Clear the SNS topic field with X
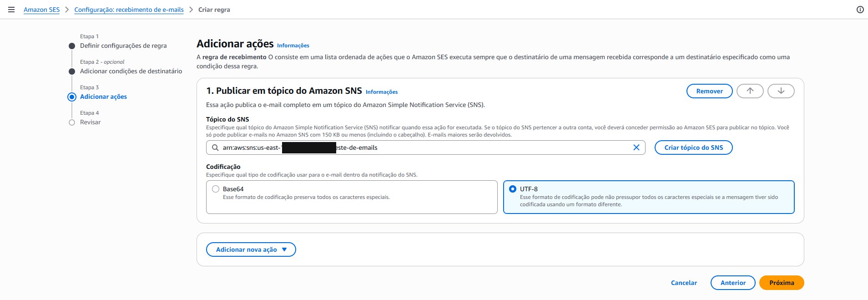This screenshot has width=868, height=300. click(636, 147)
